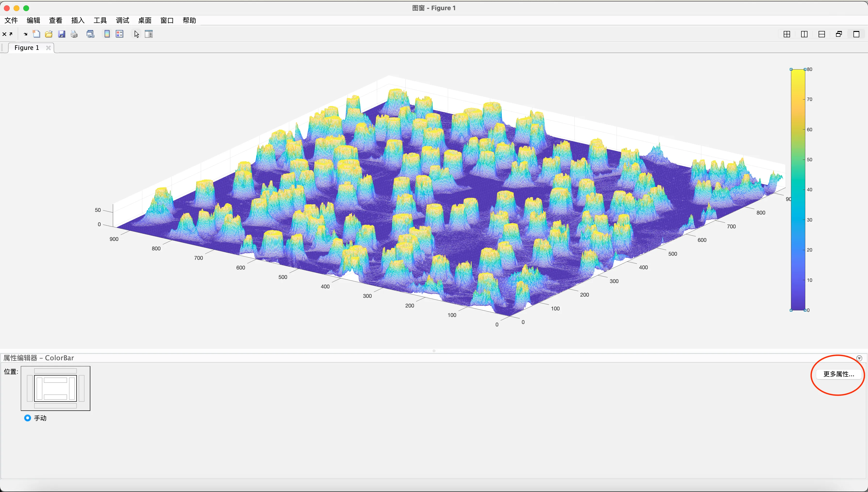Click the colorbar tick label 10
This screenshot has height=492, width=868.
click(x=810, y=280)
